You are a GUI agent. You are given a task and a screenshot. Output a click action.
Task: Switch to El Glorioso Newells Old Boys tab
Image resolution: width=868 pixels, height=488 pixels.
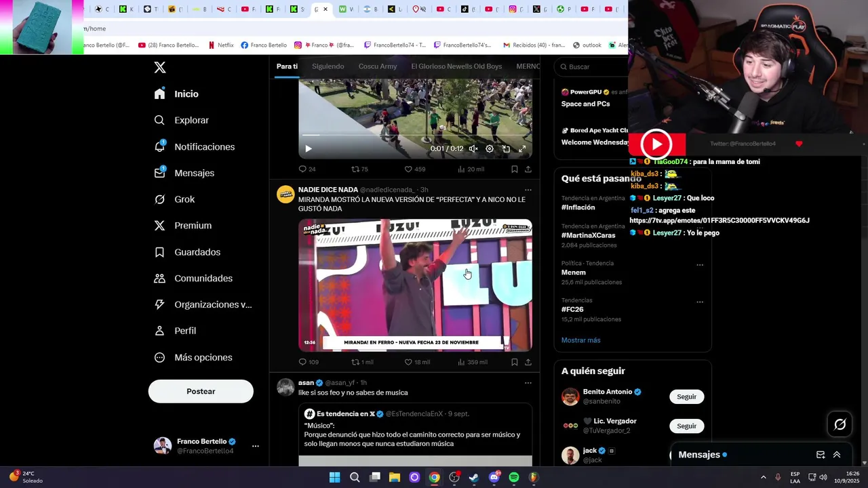[x=456, y=66]
